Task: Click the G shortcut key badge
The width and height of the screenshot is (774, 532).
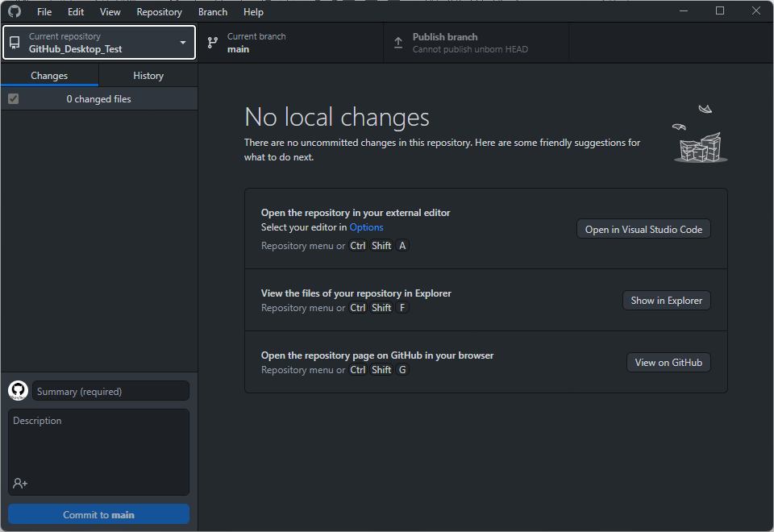Action: coord(402,370)
